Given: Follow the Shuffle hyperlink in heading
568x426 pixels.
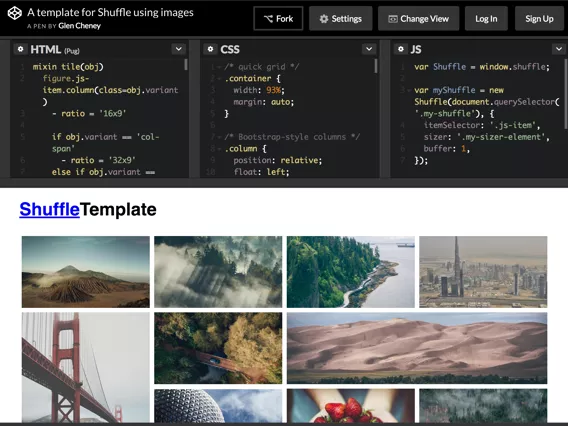Looking at the screenshot, I should click(x=49, y=209).
